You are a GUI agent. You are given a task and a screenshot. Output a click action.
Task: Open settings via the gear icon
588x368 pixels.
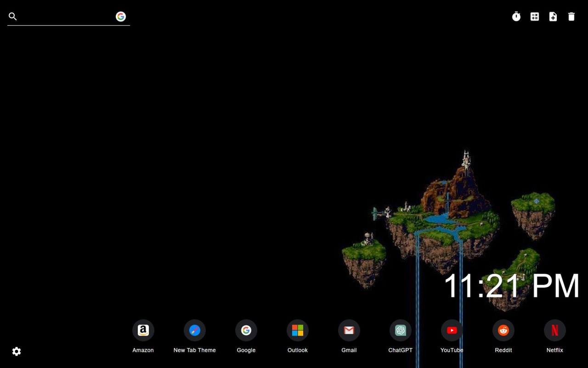click(x=17, y=351)
